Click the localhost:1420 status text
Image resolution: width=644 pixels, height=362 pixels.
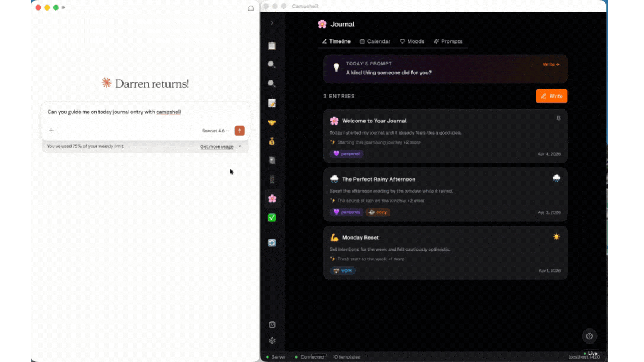tap(584, 357)
